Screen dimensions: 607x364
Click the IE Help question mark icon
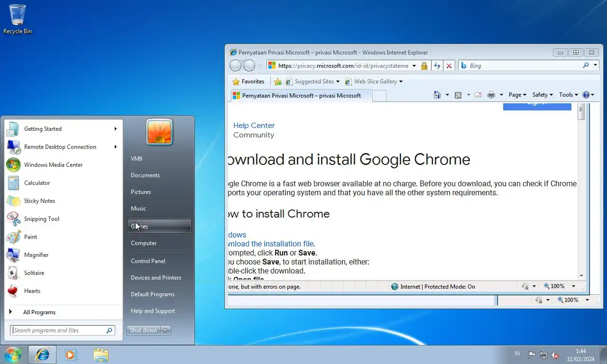tap(586, 95)
